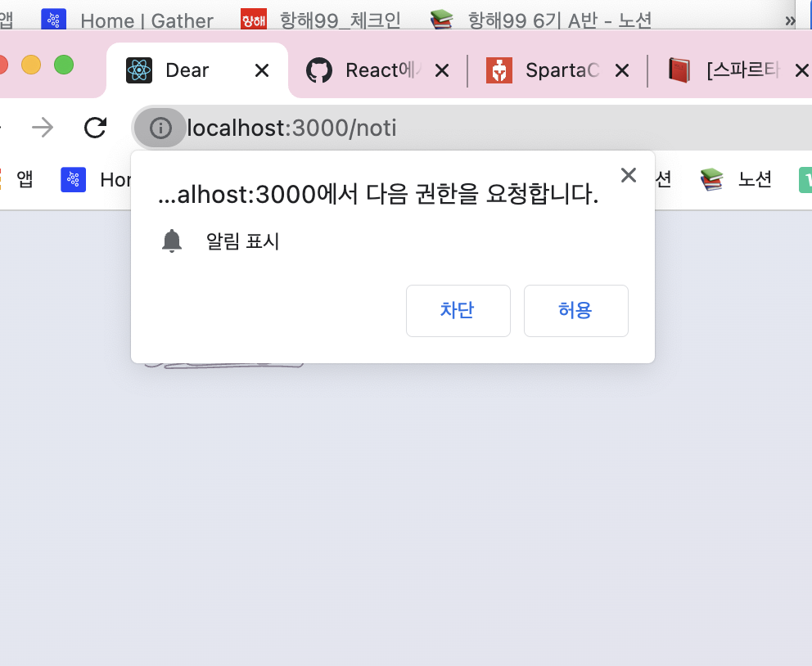The image size is (812, 666).
Task: Click the site information icon in address bar
Action: [160, 128]
